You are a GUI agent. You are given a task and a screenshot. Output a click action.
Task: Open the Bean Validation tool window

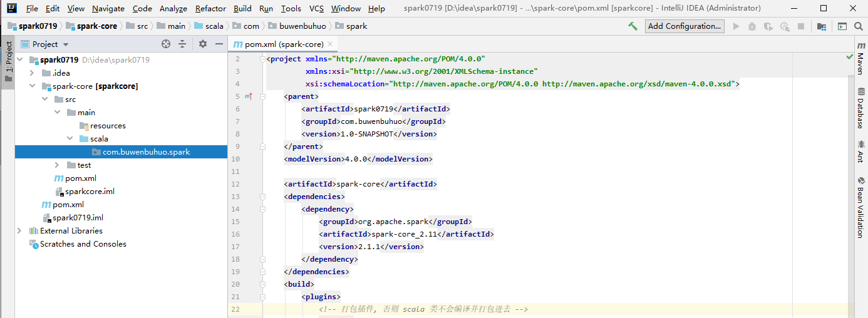[860, 208]
